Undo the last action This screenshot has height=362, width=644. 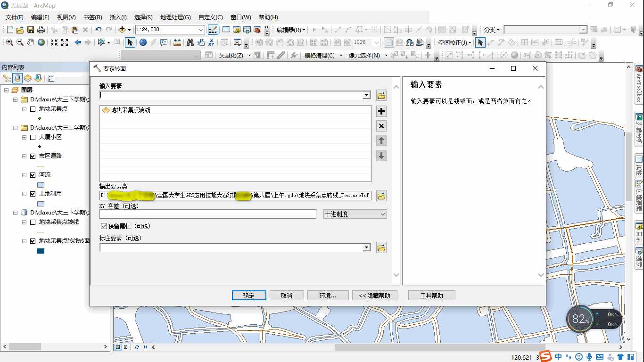[x=98, y=30]
